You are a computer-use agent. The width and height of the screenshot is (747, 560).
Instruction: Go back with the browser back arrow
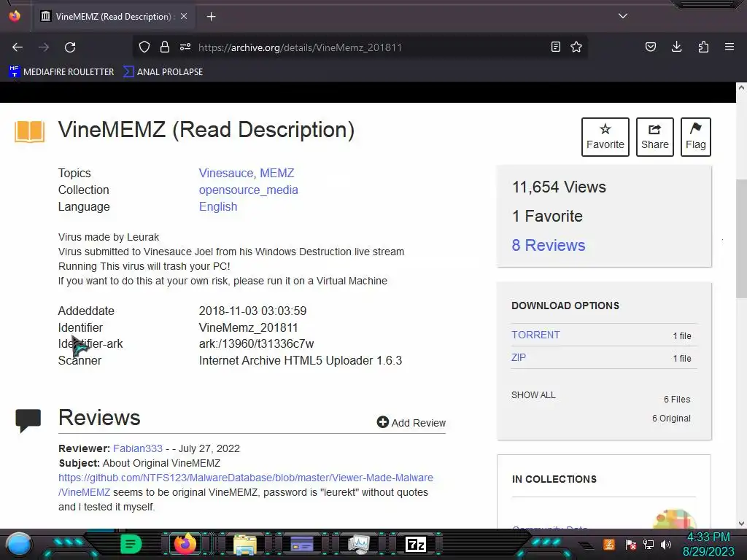point(18,47)
